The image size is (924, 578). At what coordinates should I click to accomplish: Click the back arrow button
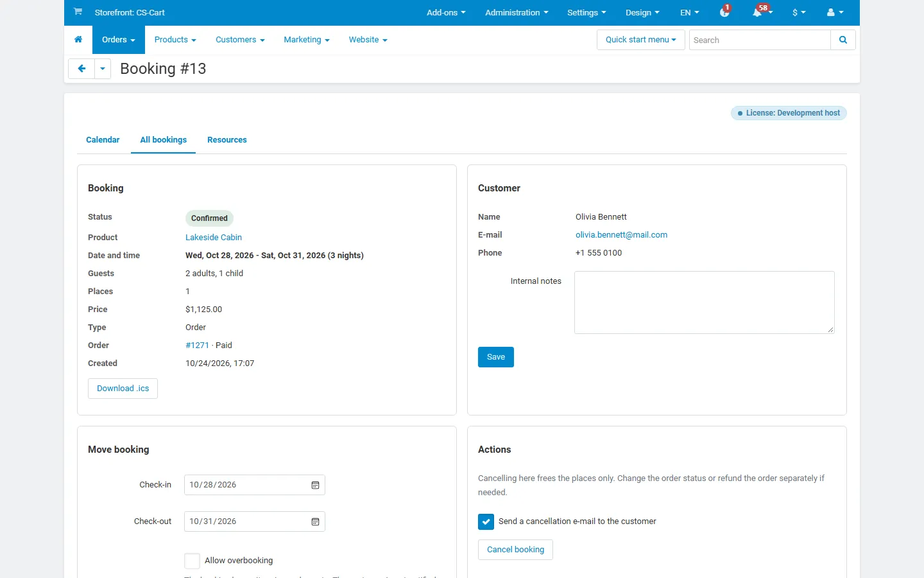pos(81,69)
